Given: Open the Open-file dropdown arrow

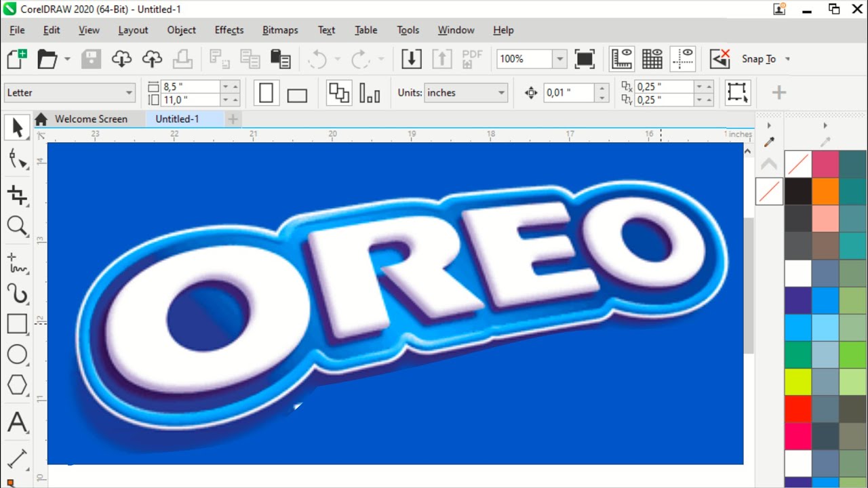Looking at the screenshot, I should (x=67, y=59).
